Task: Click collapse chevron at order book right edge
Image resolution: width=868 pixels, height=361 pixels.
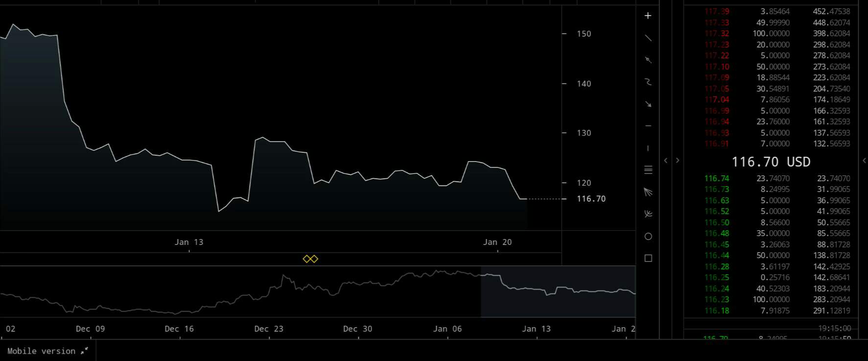Action: coord(864,160)
